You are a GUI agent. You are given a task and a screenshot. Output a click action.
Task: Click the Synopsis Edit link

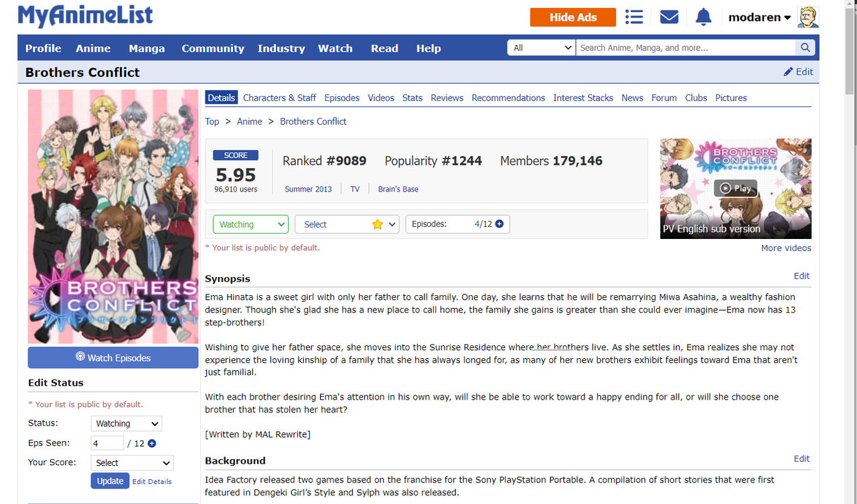[801, 276]
